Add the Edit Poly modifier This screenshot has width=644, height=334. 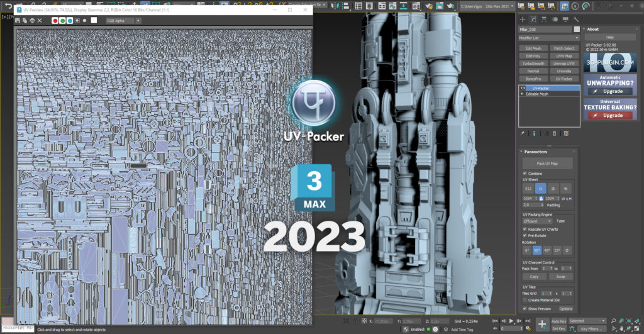(533, 56)
